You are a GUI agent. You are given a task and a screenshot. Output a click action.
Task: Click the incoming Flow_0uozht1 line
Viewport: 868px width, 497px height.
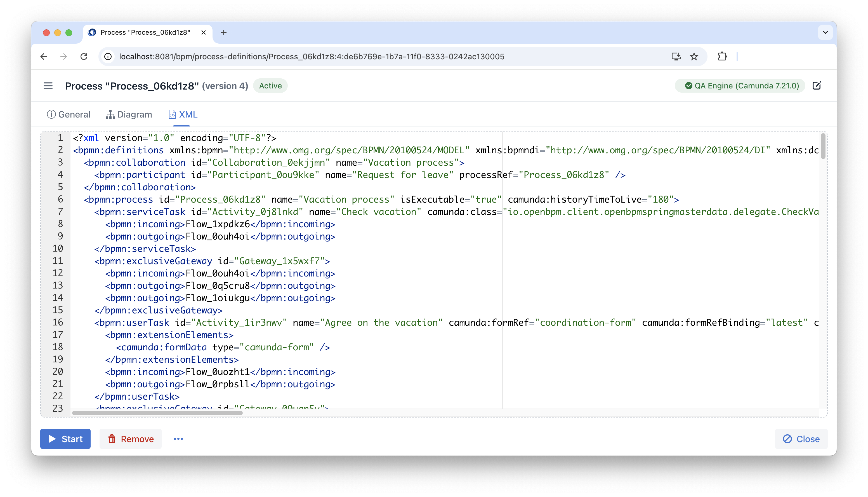pyautogui.click(x=220, y=372)
